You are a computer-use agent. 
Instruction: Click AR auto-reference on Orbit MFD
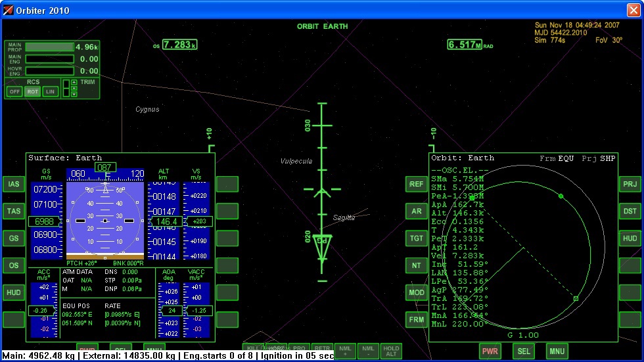416,211
